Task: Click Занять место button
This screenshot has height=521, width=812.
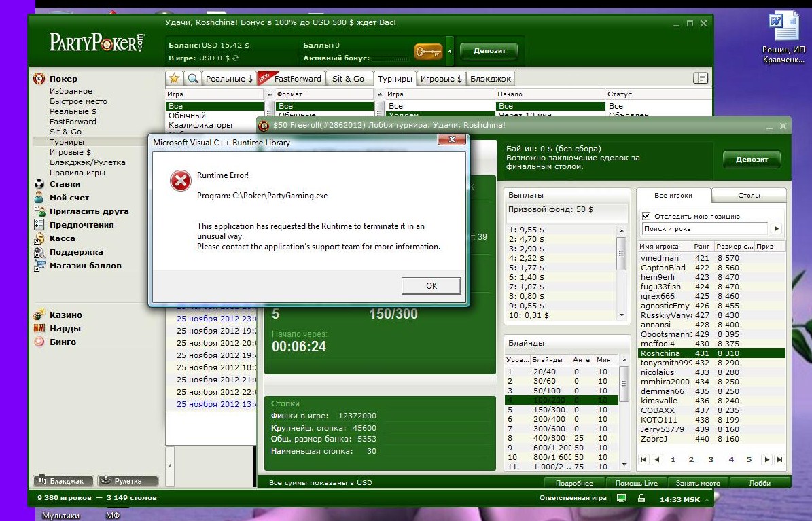Action: (x=698, y=483)
